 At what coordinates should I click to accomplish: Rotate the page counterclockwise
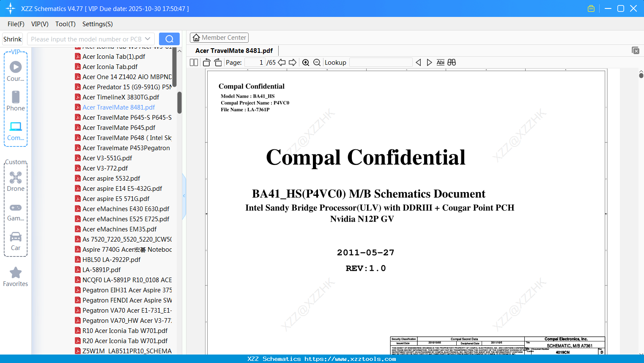point(207,63)
